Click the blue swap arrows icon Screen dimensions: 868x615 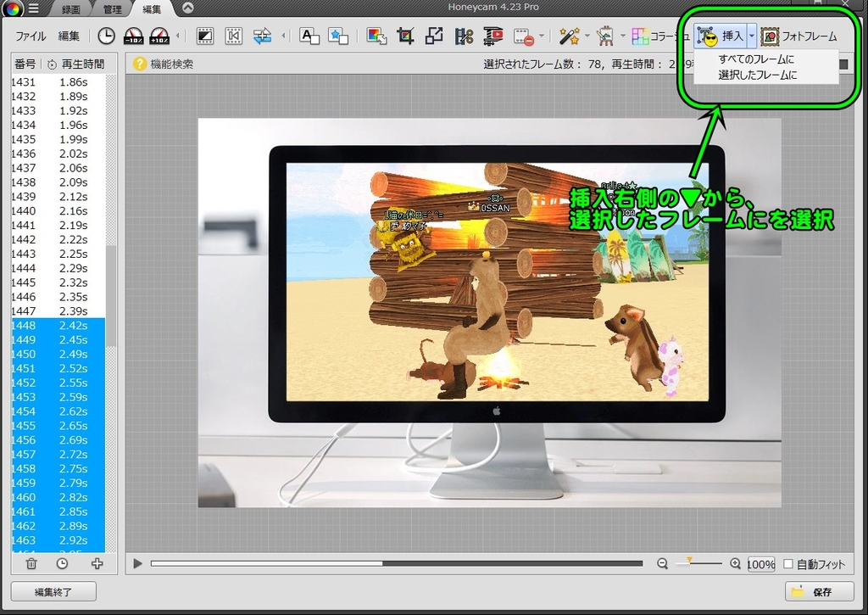[263, 36]
